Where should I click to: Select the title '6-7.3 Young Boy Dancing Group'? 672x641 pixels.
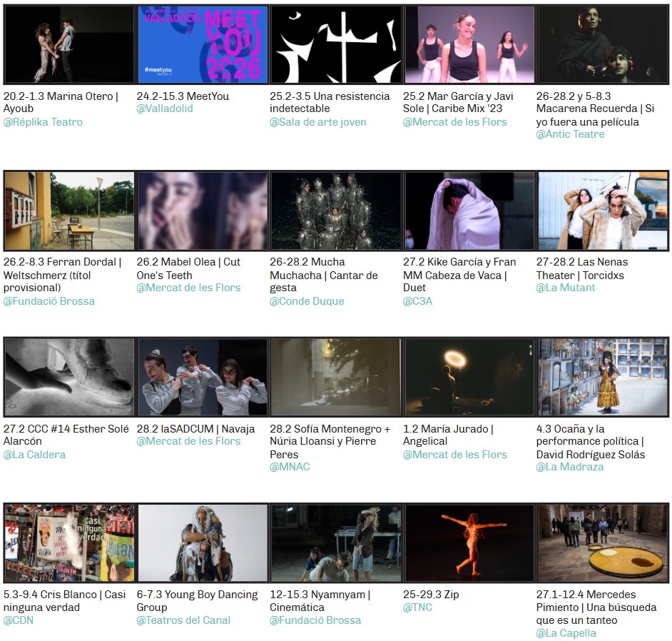(x=197, y=601)
